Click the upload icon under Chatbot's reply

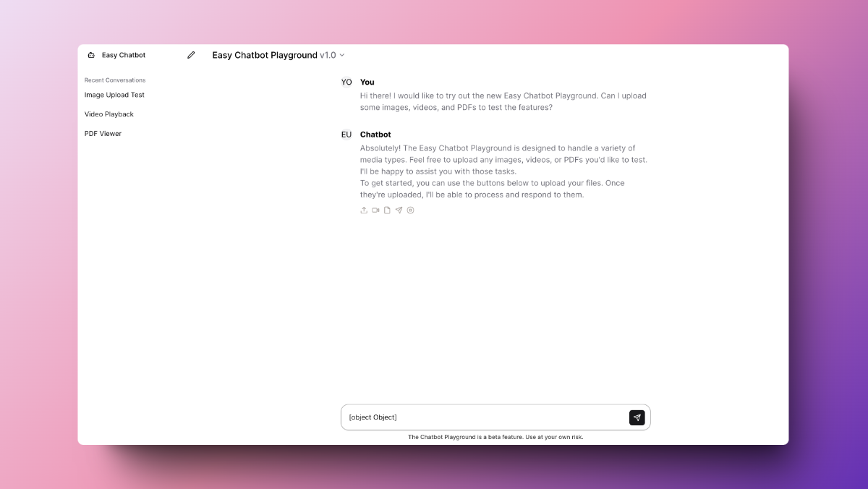tap(364, 211)
